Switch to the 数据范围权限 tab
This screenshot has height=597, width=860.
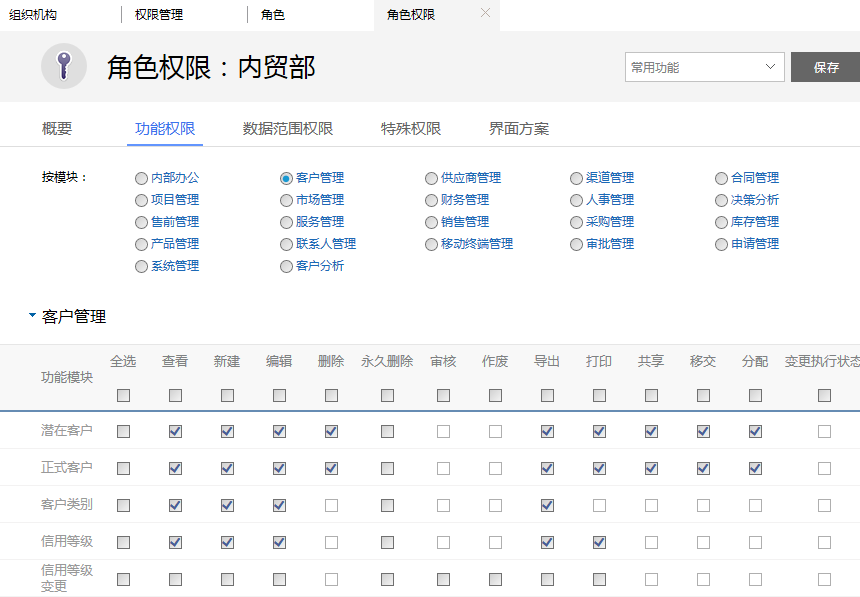tap(288, 128)
